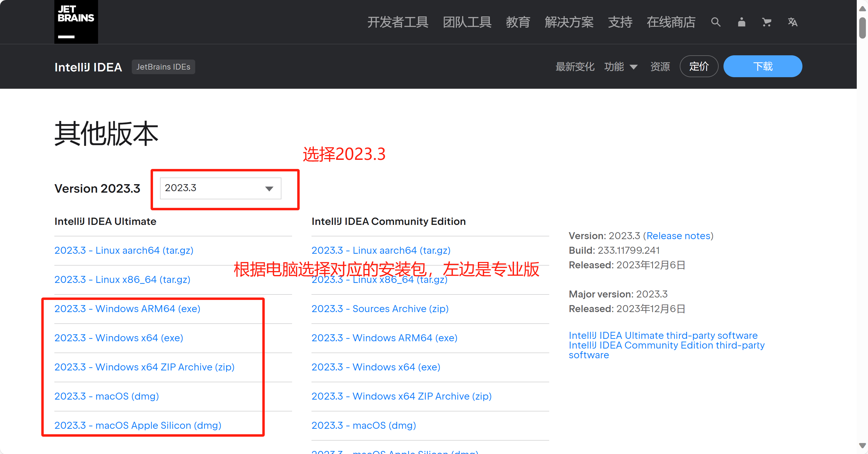The width and height of the screenshot is (868, 454).
Task: Open the shopping cart icon
Action: coord(767,22)
